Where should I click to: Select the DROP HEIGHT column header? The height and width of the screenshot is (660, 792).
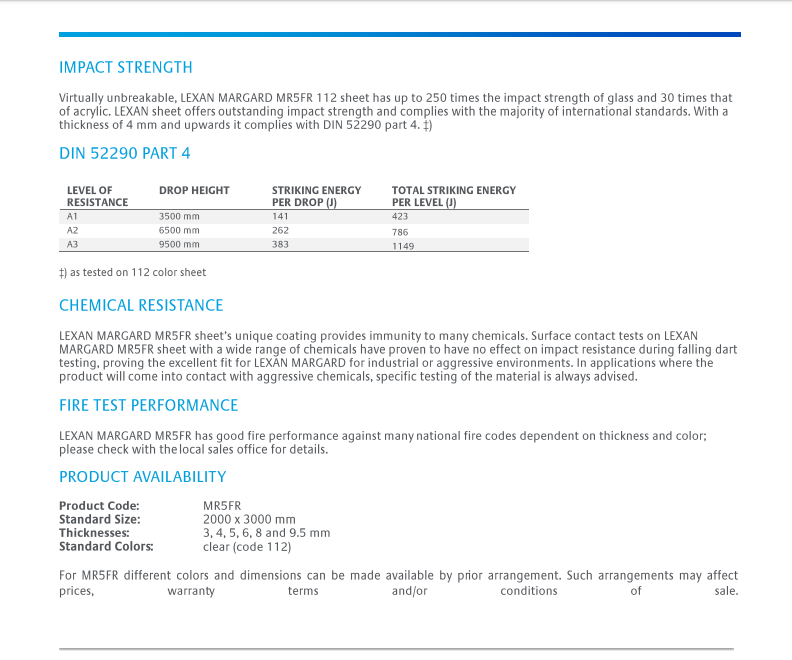pos(194,190)
